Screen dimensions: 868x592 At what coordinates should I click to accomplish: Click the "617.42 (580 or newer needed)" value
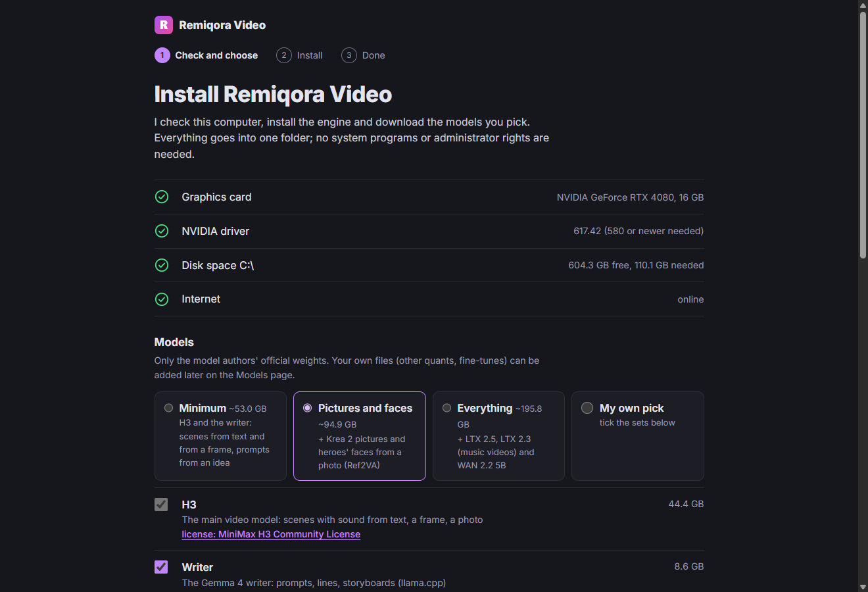(x=639, y=231)
